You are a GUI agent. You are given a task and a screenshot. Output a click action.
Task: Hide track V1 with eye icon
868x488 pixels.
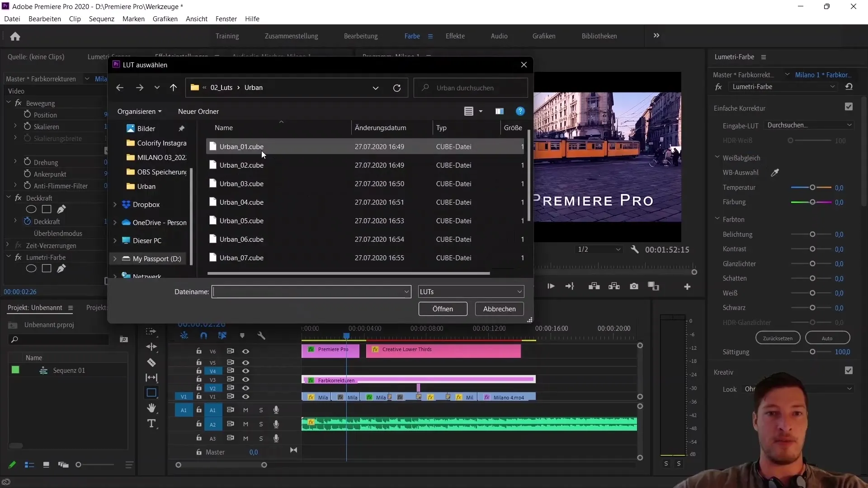click(x=245, y=397)
